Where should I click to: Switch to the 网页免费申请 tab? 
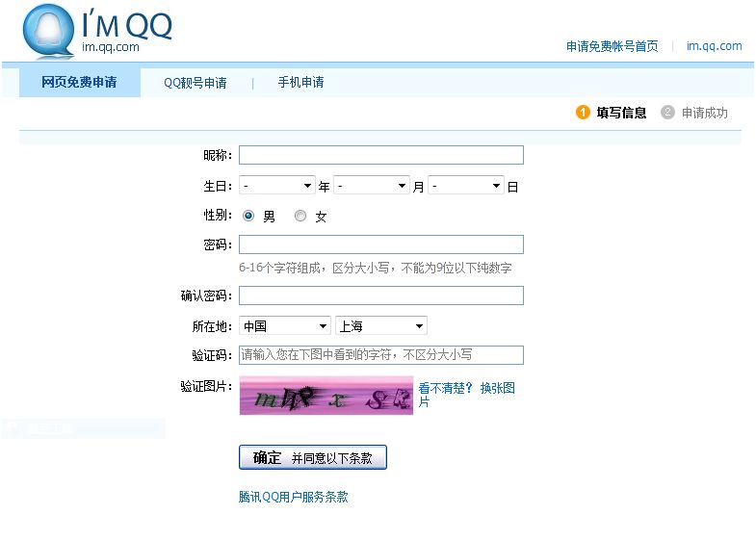click(x=80, y=83)
